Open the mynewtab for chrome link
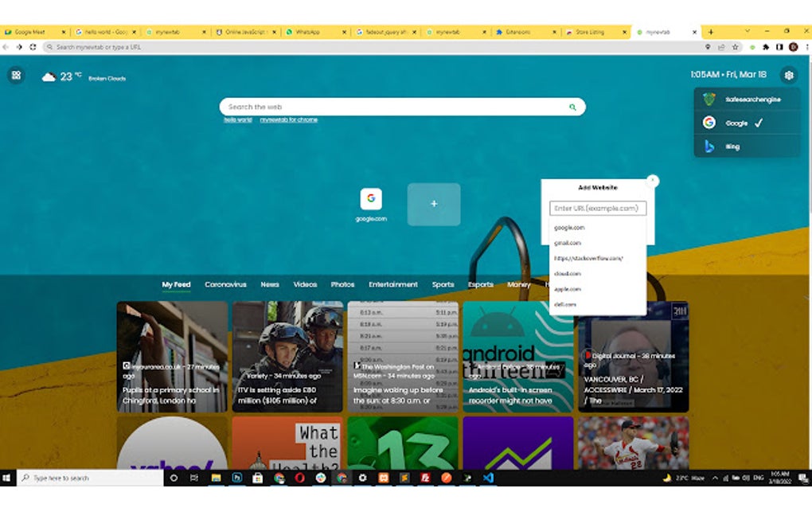The image size is (812, 508). pyautogui.click(x=287, y=119)
